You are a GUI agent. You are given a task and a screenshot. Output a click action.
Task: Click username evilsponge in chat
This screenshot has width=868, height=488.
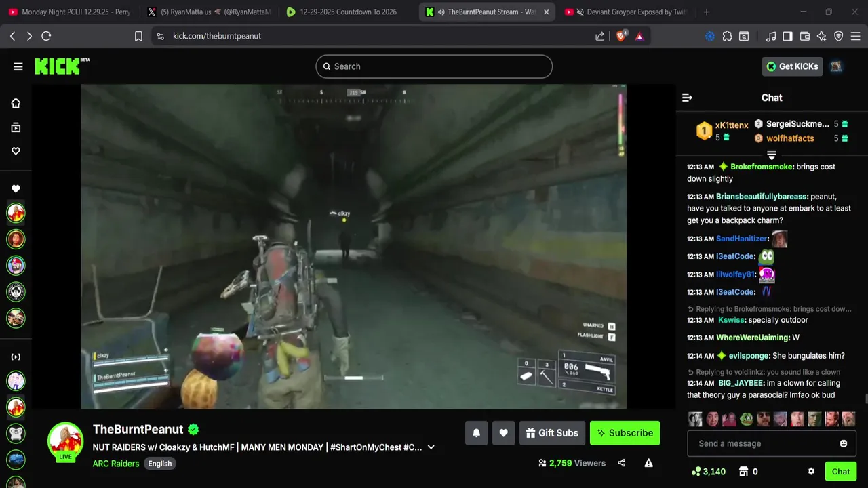click(749, 356)
